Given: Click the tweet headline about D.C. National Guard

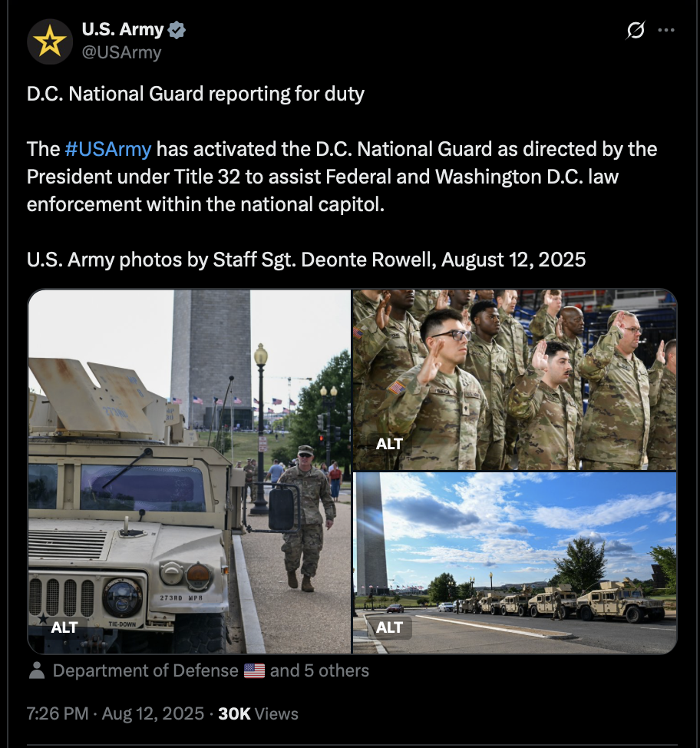Looking at the screenshot, I should point(196,94).
